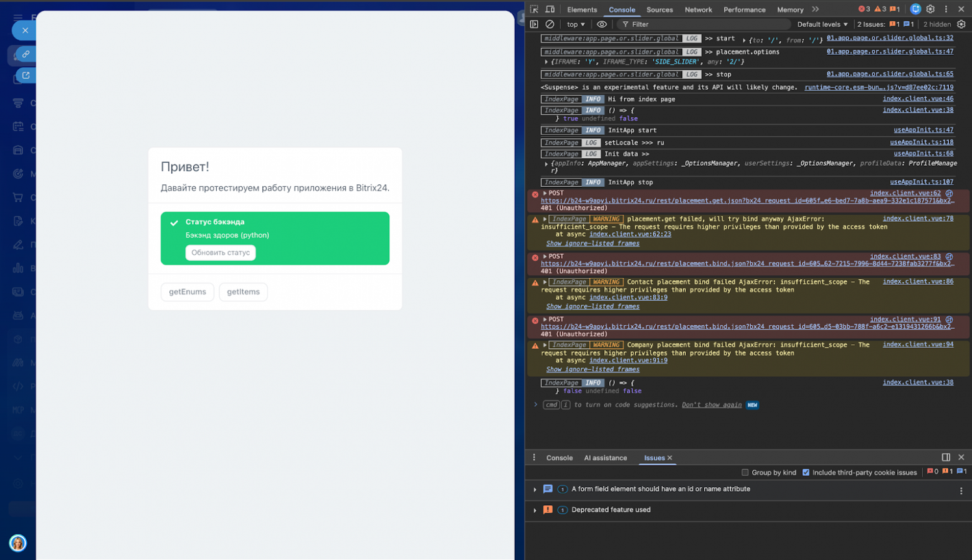The width and height of the screenshot is (972, 560).
Task: Focus the console Filter input field
Action: click(x=704, y=24)
